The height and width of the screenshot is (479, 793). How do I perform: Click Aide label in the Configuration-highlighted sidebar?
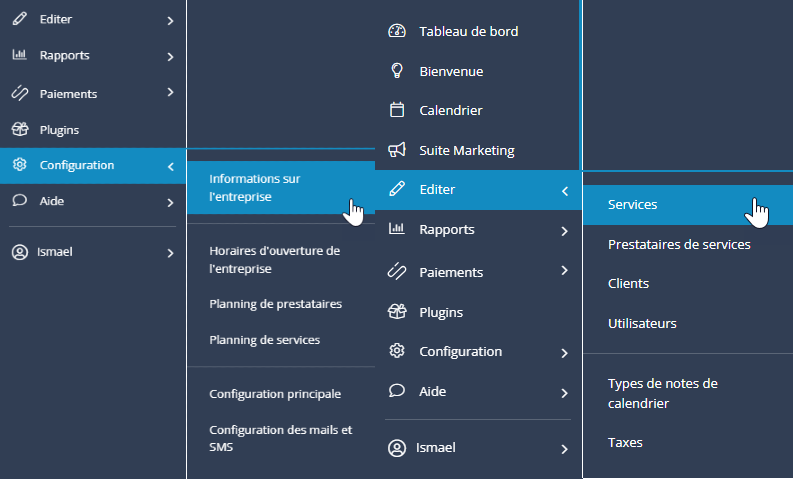52,201
